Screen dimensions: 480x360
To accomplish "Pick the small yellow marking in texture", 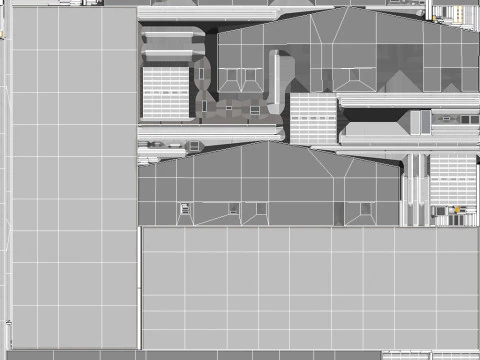I will click(457, 209).
